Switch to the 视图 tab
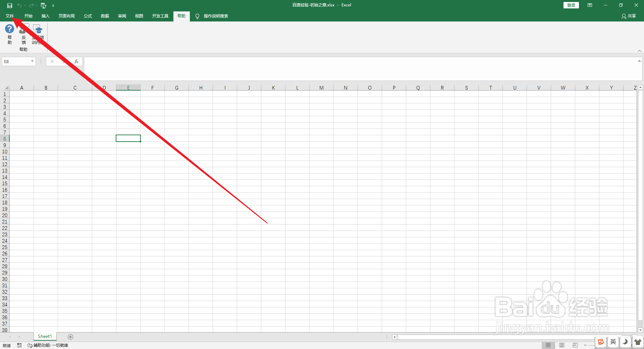Viewport: 644px width, 349px height. point(139,16)
